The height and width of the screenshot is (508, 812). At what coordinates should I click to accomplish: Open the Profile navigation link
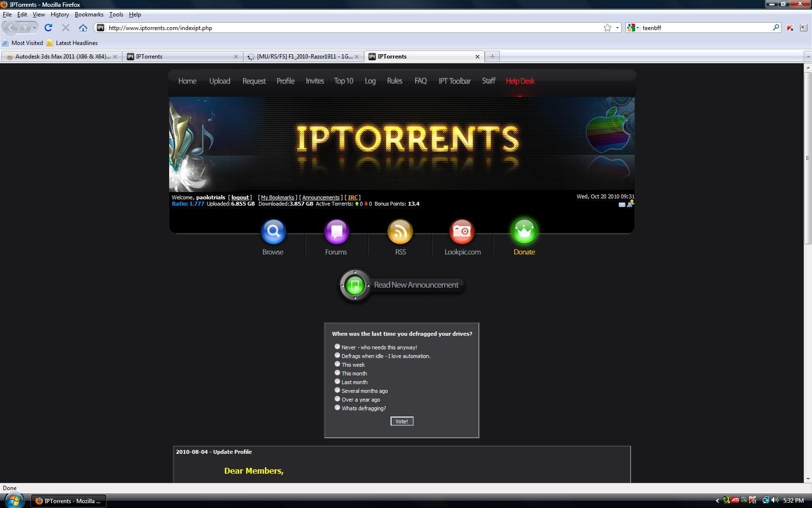pyautogui.click(x=285, y=81)
